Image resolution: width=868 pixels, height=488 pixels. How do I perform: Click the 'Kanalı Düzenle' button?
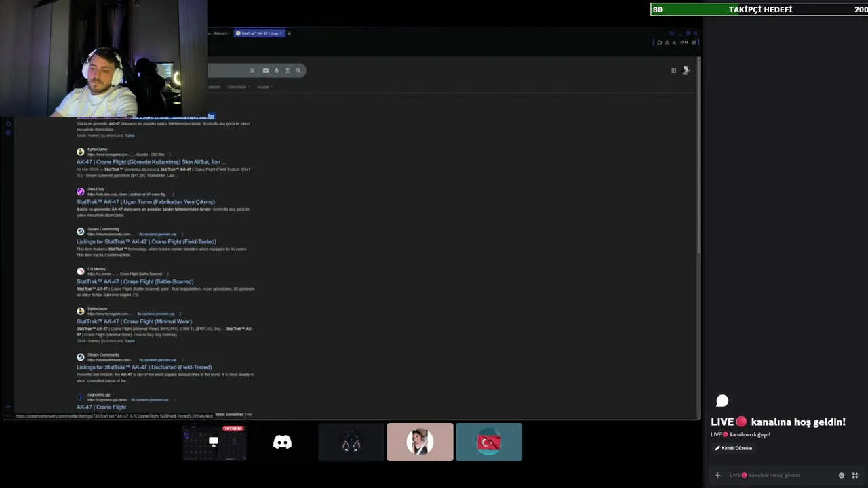point(734,448)
